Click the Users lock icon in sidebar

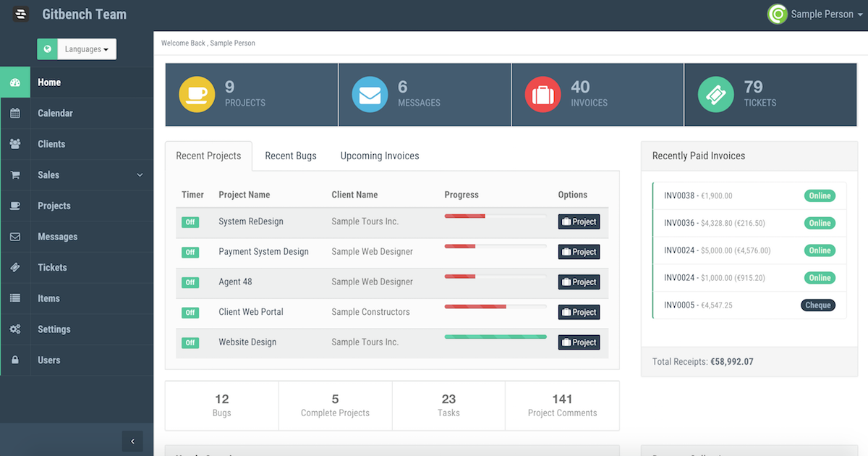[15, 360]
